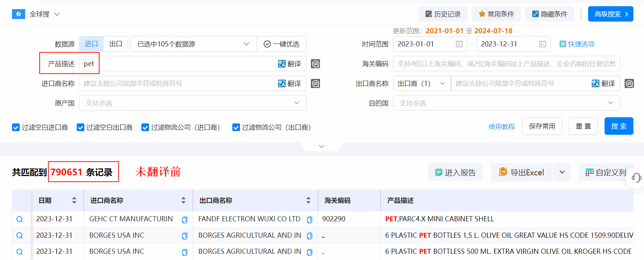644x260 pixels.
Task: Click the customer service headset icon
Action: point(636,178)
